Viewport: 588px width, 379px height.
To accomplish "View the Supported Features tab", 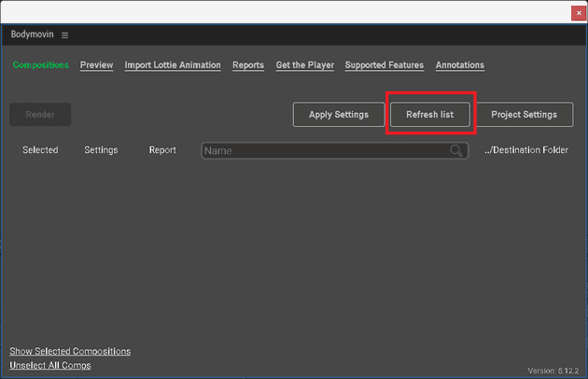I will pyautogui.click(x=385, y=65).
